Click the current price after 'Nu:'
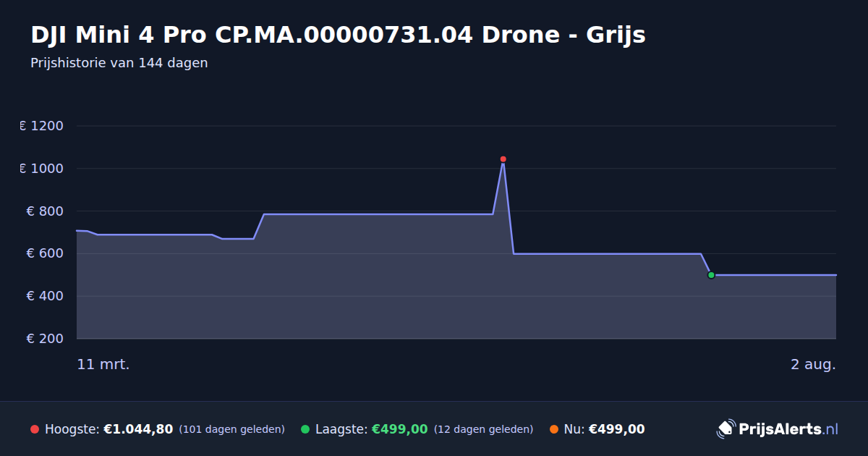The height and width of the screenshot is (456, 868). coord(617,429)
